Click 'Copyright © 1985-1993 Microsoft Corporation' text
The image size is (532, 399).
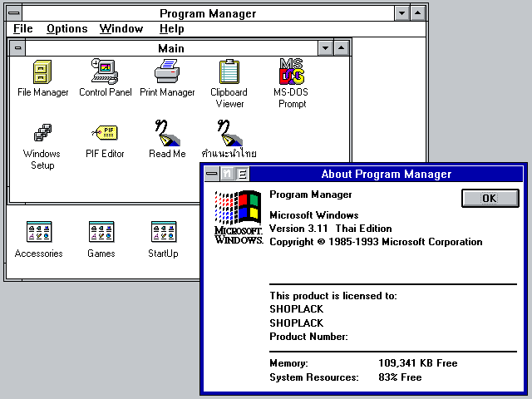tap(376, 242)
